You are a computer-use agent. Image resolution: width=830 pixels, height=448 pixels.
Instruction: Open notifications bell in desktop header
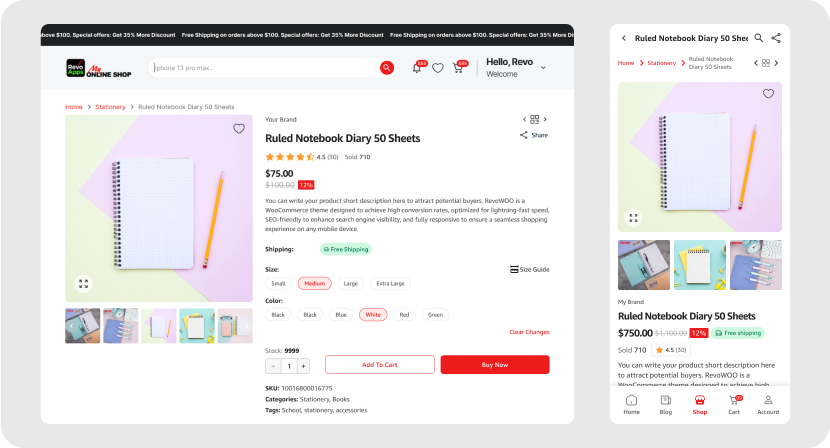point(417,68)
